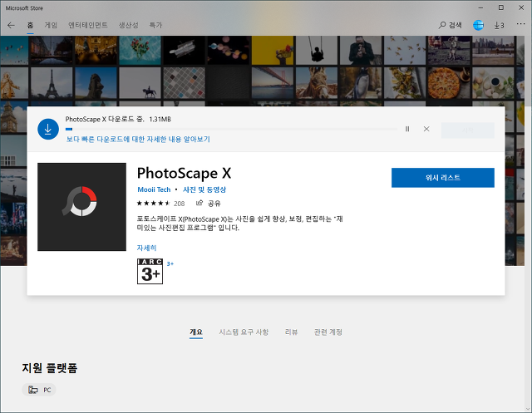Open the Mooii Tech publisher link
The height and width of the screenshot is (413, 532).
point(154,189)
